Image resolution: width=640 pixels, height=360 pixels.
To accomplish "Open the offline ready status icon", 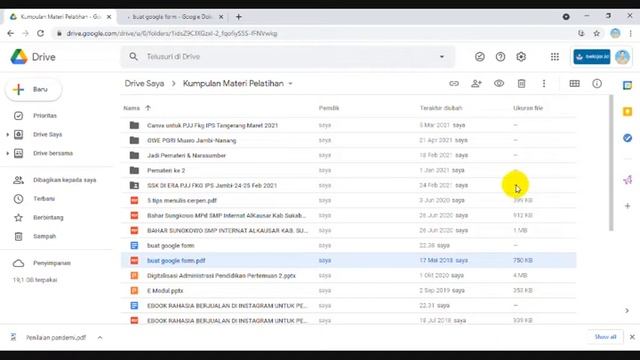I will pos(480,57).
